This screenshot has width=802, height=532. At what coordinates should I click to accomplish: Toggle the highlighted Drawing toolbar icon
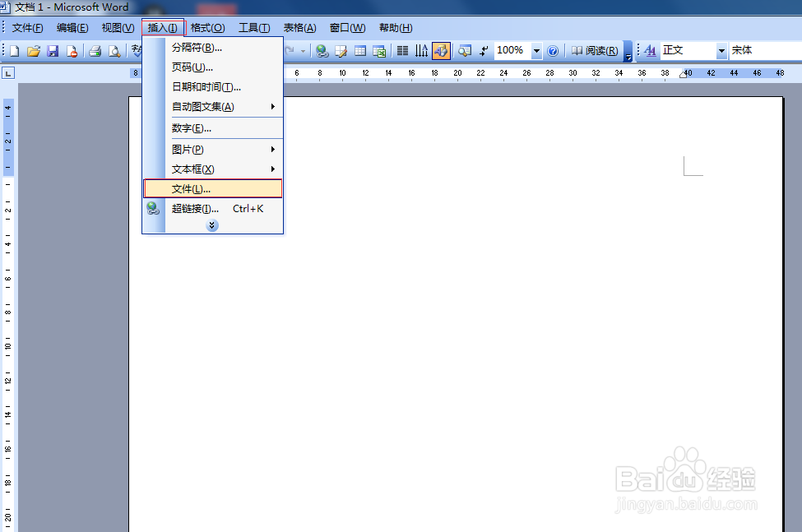[441, 51]
